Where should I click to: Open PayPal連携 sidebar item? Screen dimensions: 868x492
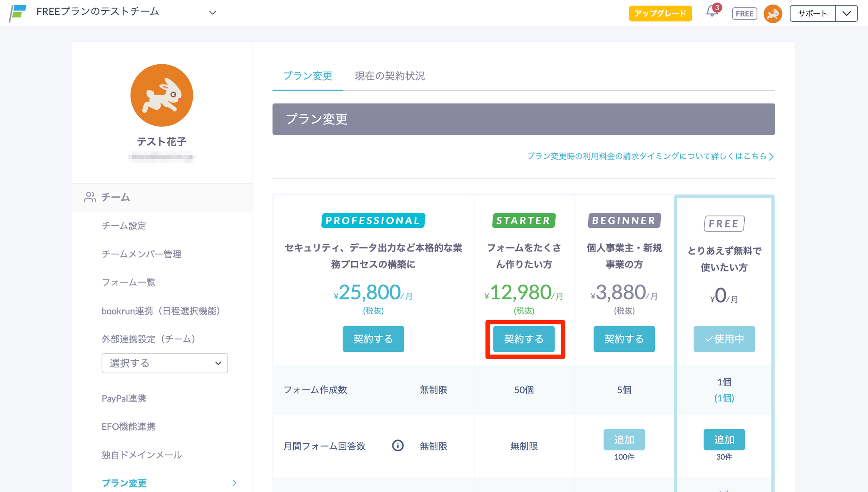(124, 398)
